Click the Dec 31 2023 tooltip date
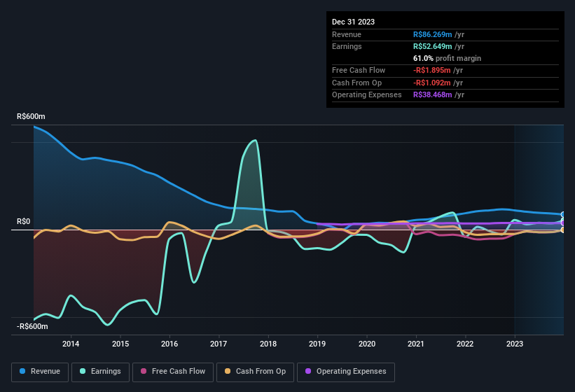This screenshot has width=575, height=392. coord(353,22)
